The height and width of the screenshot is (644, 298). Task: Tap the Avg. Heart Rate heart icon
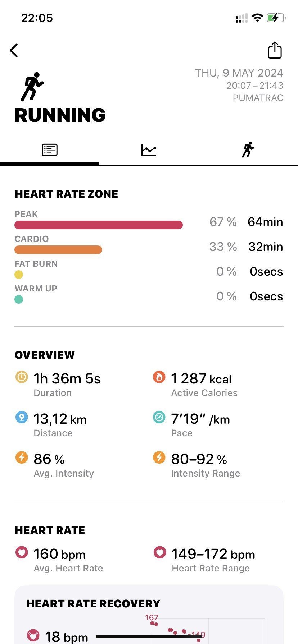click(22, 552)
